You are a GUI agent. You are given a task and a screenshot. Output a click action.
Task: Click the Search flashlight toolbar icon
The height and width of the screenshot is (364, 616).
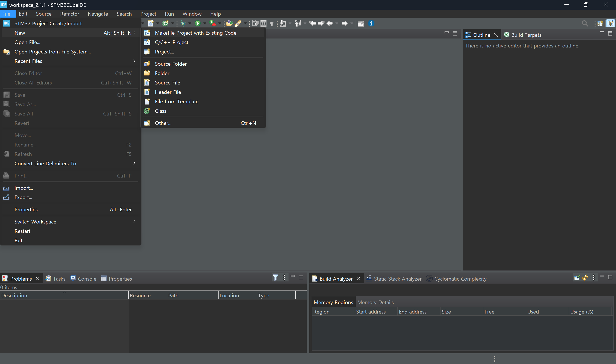[x=238, y=23]
